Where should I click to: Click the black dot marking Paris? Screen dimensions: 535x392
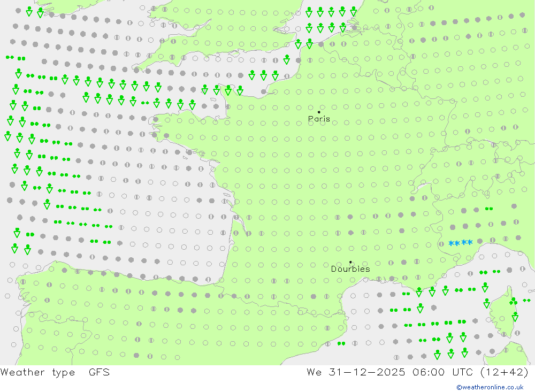pyautogui.click(x=319, y=112)
